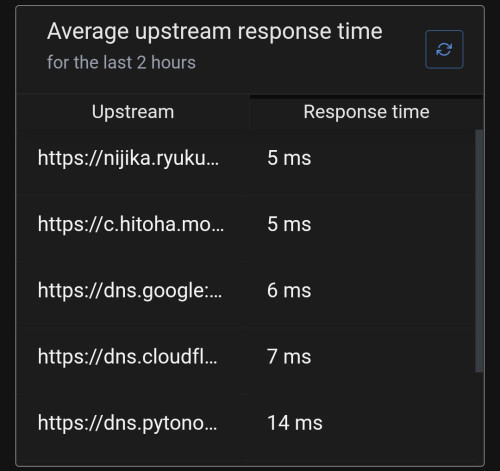Image resolution: width=500 pixels, height=471 pixels.
Task: Click the table's vertical scrollbar thumb
Action: pos(479,251)
